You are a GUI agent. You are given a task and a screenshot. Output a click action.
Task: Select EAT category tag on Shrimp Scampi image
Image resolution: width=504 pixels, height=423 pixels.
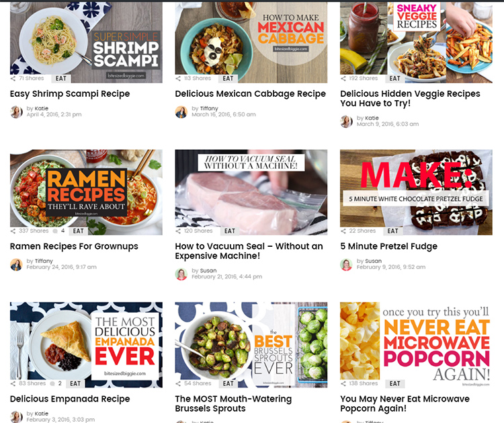point(61,79)
